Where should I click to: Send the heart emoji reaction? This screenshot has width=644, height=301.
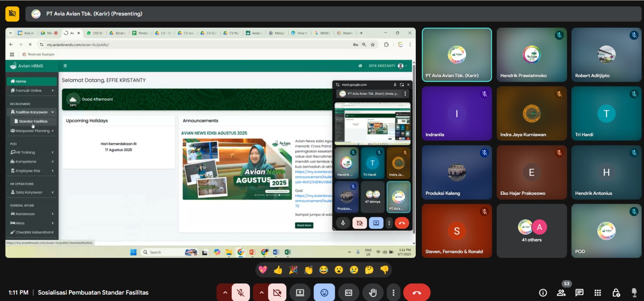263,270
